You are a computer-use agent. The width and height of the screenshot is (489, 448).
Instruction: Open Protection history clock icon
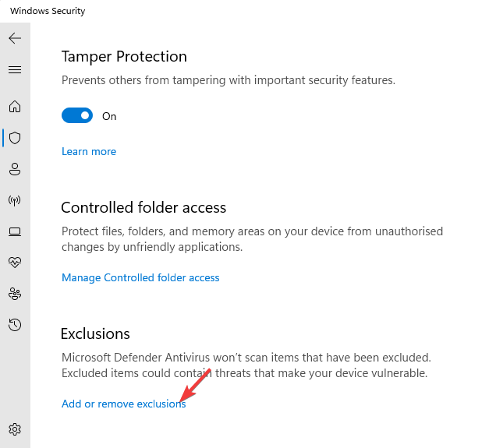point(15,325)
